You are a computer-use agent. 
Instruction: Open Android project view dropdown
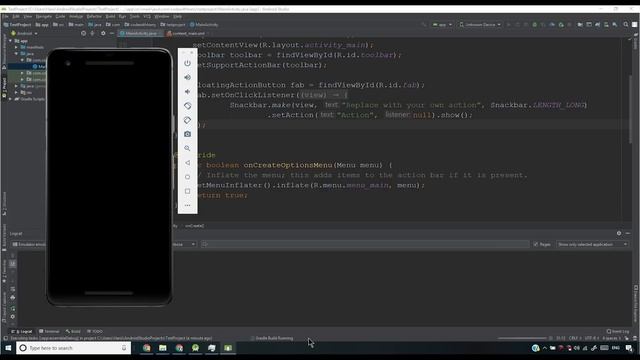click(x=24, y=33)
